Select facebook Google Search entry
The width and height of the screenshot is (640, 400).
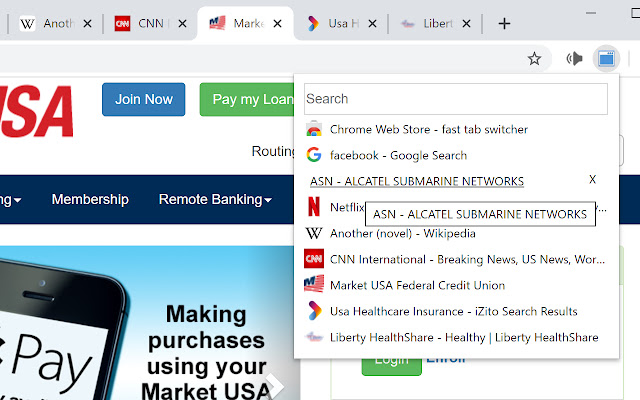(456, 156)
